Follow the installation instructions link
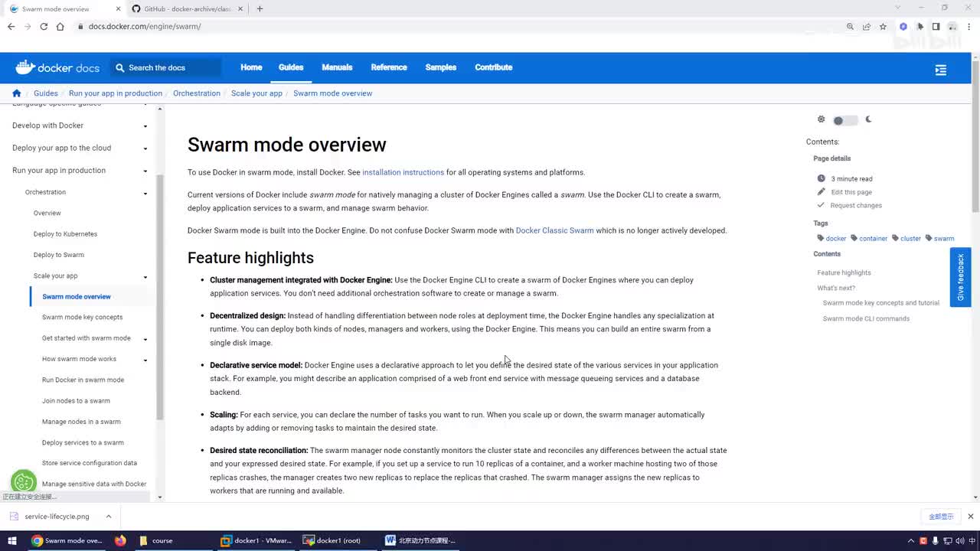The height and width of the screenshot is (551, 980). (403, 172)
